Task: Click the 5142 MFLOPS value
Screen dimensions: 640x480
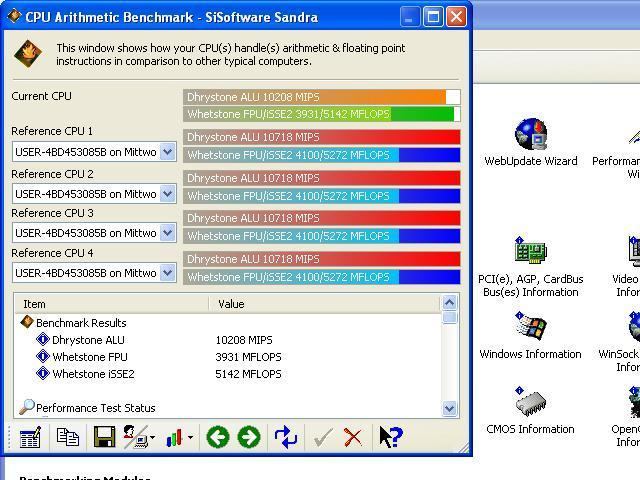Action: click(249, 374)
